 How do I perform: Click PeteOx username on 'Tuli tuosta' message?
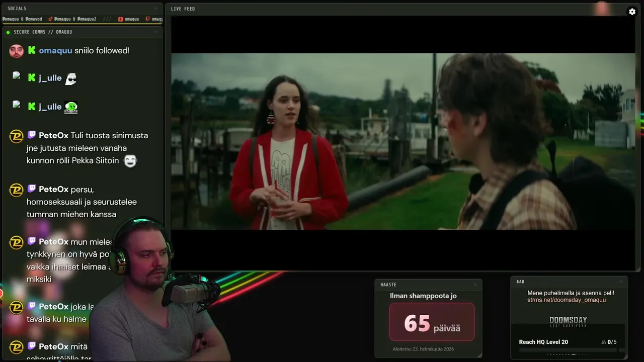pos(53,135)
